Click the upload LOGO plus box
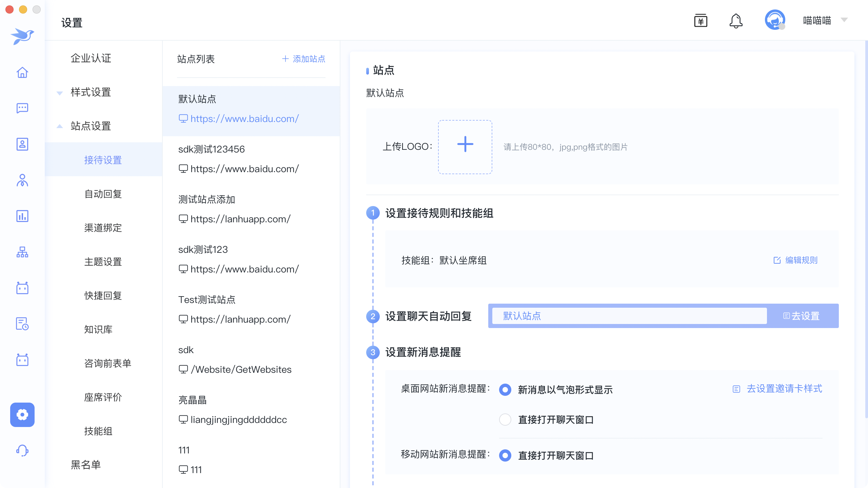Screen dimensions: 868x488 465,147
